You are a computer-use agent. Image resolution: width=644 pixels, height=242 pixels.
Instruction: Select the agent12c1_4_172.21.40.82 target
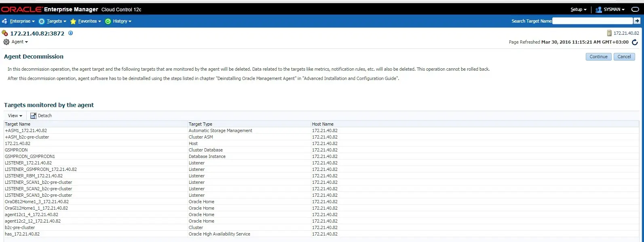click(32, 215)
